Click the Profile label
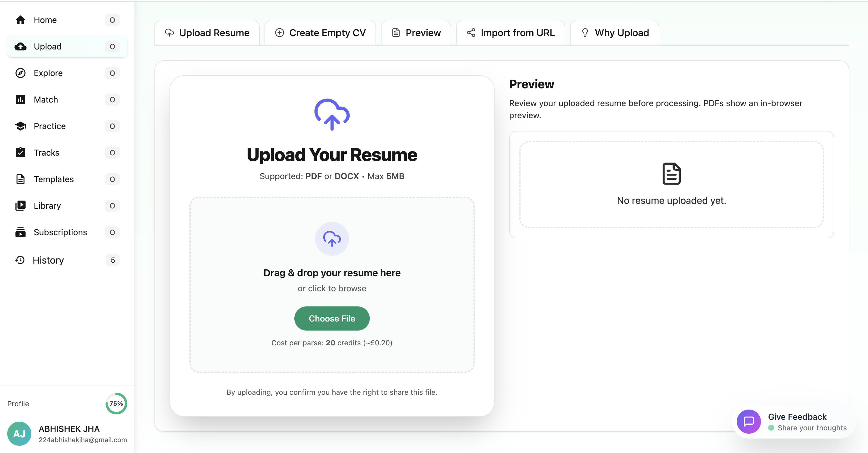 point(18,404)
